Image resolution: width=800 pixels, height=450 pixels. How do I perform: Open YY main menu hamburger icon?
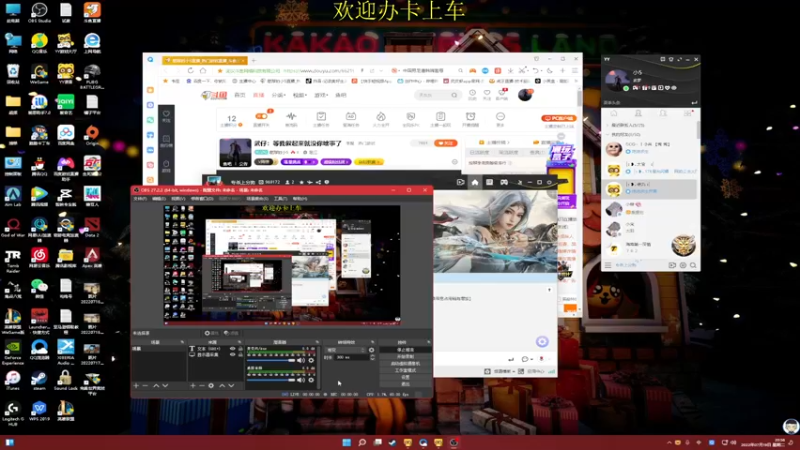[608, 265]
